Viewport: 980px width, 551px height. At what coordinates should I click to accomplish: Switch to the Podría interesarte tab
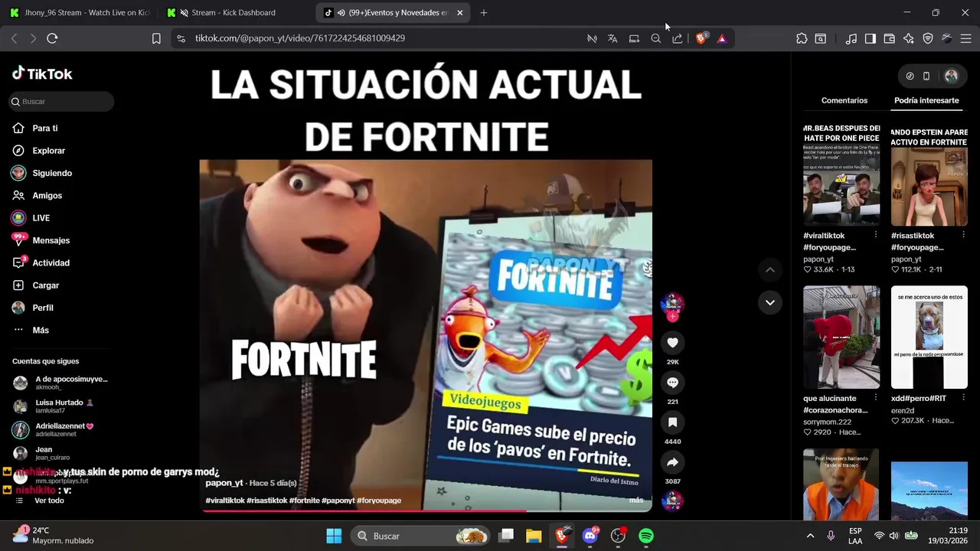[926, 100]
